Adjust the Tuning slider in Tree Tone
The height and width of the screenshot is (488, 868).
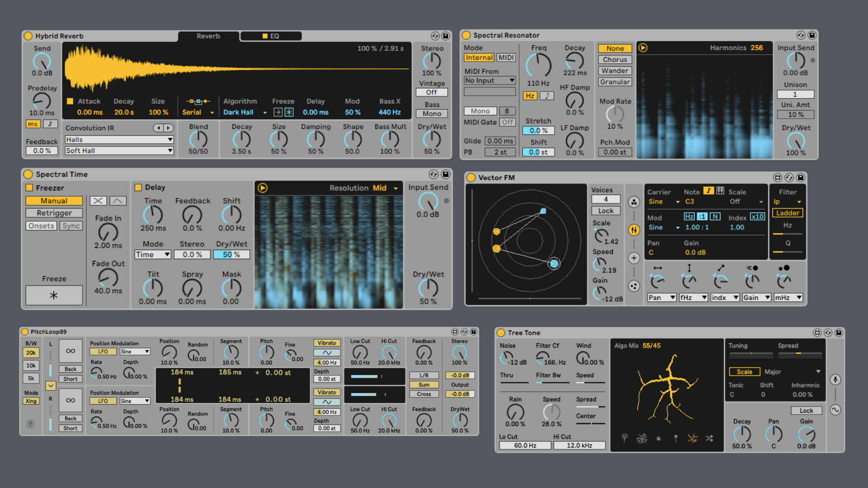coord(751,354)
